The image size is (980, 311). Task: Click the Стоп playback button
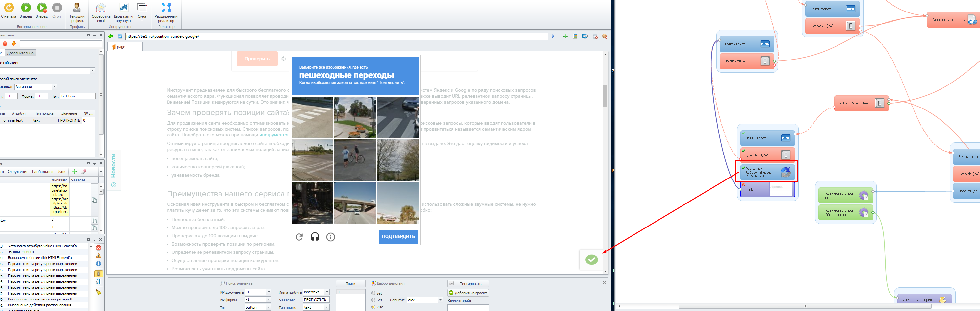tap(57, 10)
